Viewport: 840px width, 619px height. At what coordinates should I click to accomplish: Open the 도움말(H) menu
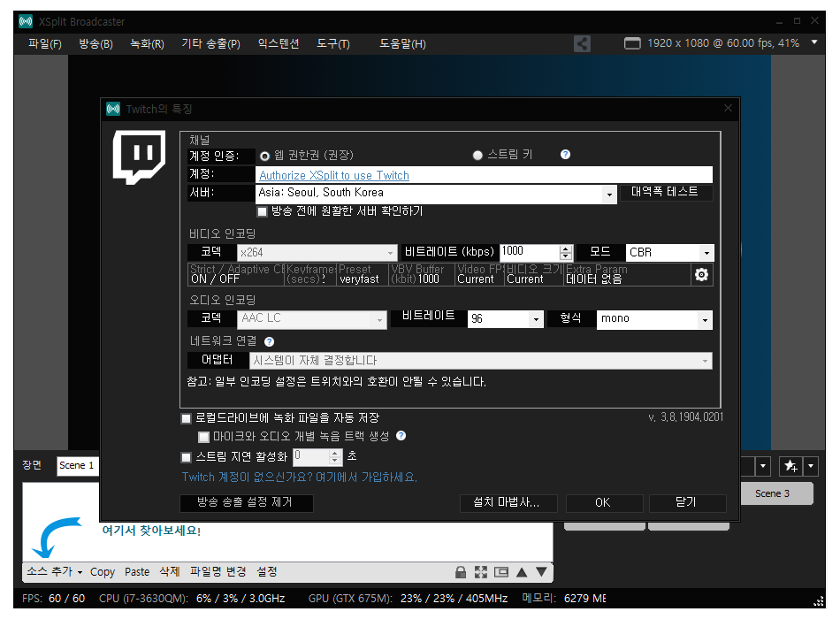pos(402,43)
